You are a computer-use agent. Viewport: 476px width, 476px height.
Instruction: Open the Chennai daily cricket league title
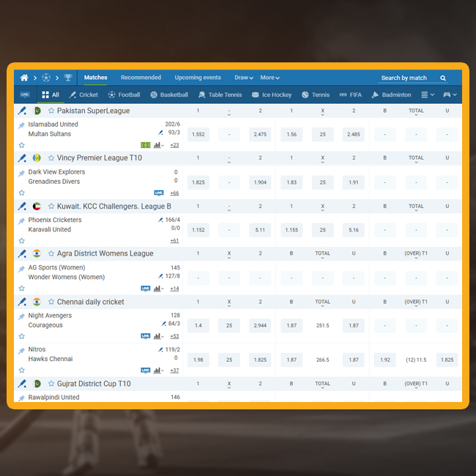(91, 302)
